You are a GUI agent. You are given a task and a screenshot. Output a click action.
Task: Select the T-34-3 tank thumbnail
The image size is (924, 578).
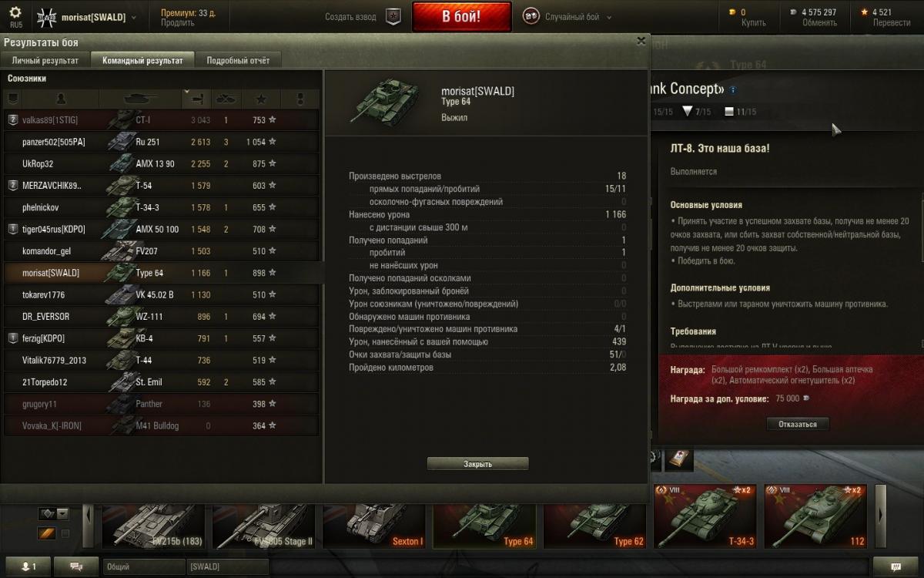click(704, 516)
